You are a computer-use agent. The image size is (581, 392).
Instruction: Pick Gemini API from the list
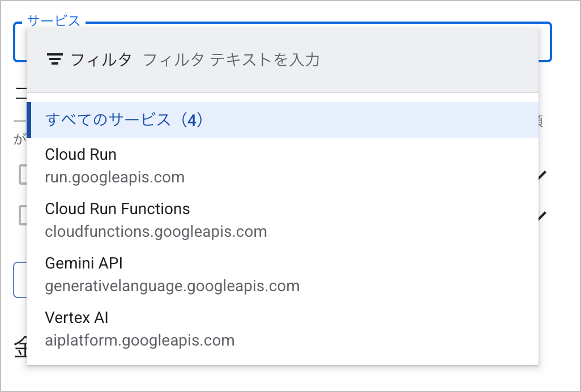click(283, 275)
